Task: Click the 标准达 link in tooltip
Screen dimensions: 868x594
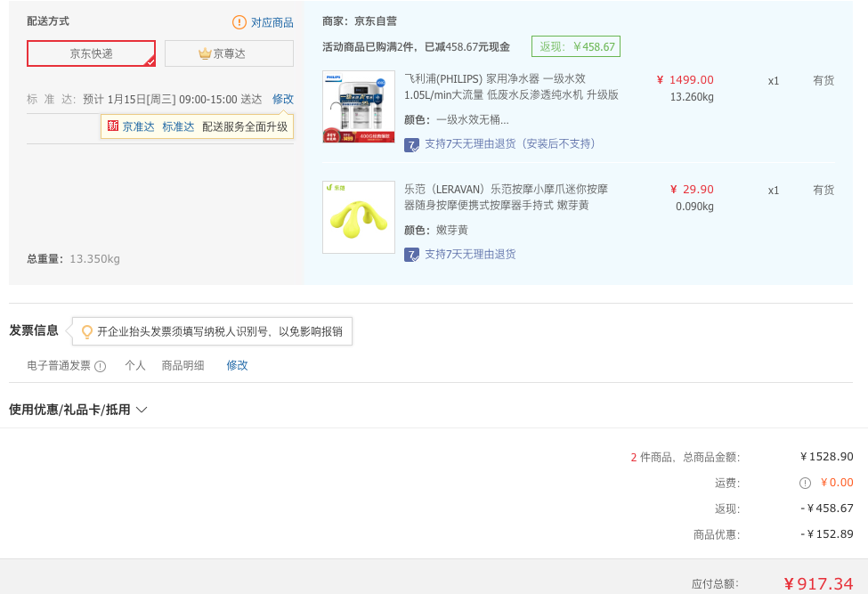Action: tap(178, 126)
